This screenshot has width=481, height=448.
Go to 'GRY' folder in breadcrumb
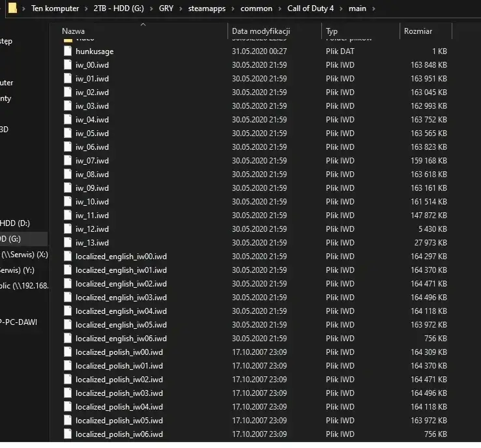(166, 8)
